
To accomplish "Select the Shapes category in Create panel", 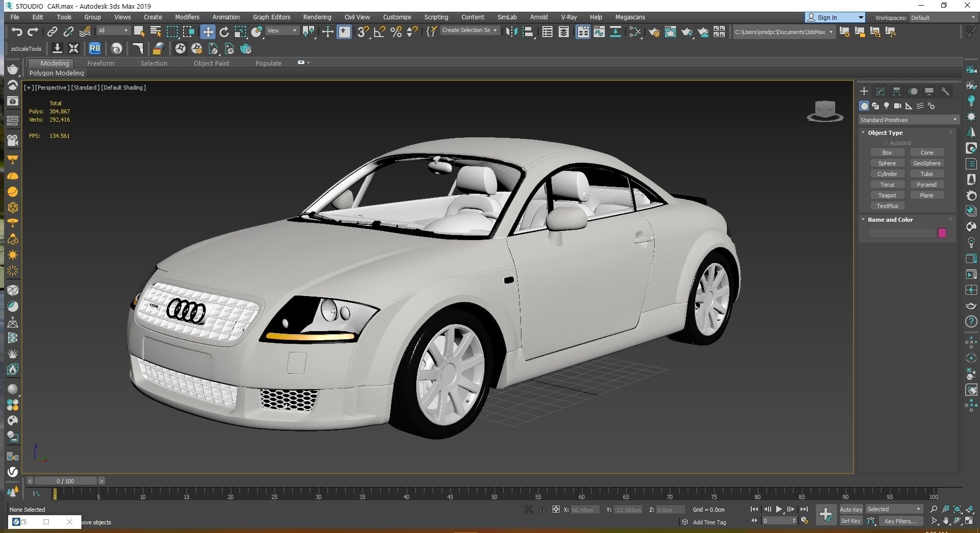I will click(875, 106).
